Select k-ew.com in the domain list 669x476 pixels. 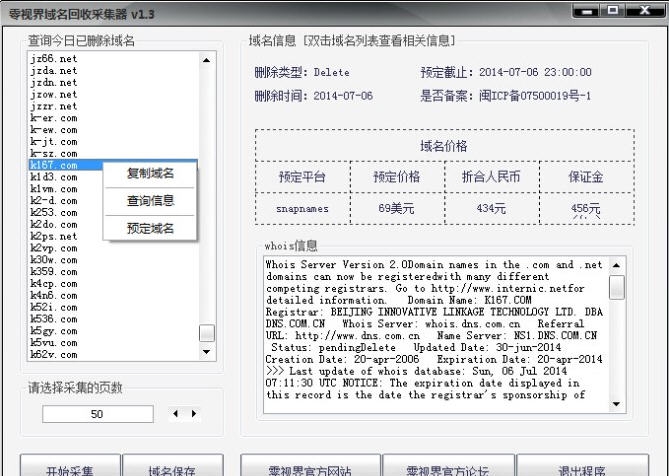pos(54,130)
